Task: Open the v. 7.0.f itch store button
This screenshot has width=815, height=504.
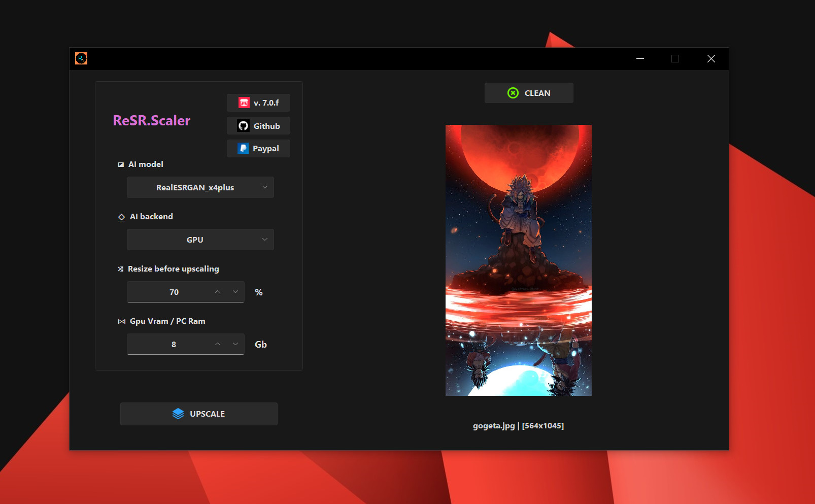Action: [x=258, y=103]
